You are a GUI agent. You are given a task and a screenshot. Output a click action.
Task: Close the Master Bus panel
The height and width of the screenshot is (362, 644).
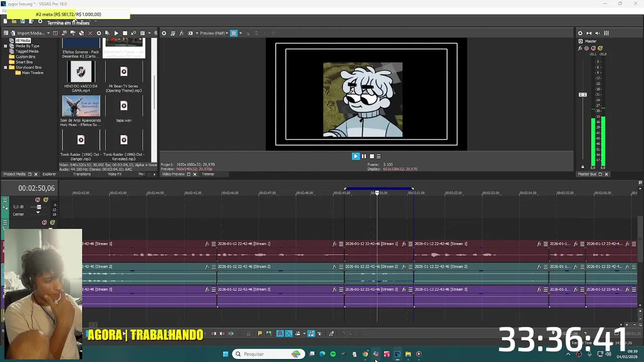point(606,174)
